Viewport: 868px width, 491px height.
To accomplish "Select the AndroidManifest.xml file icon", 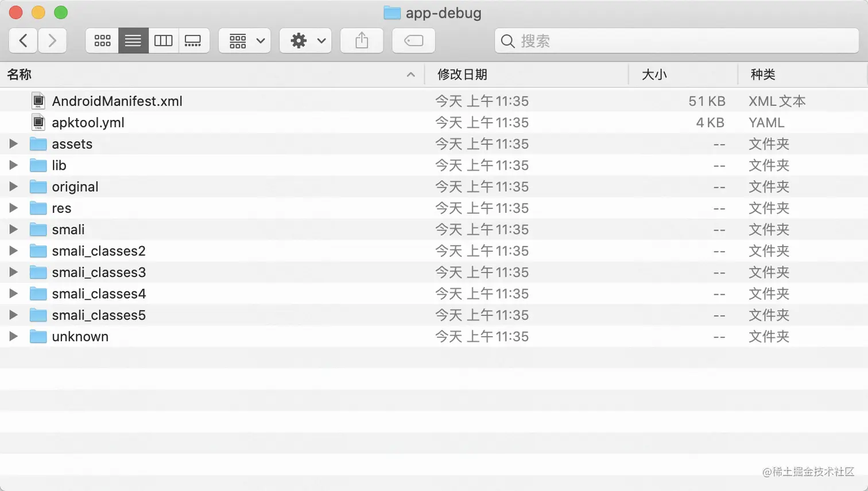I will 38,101.
